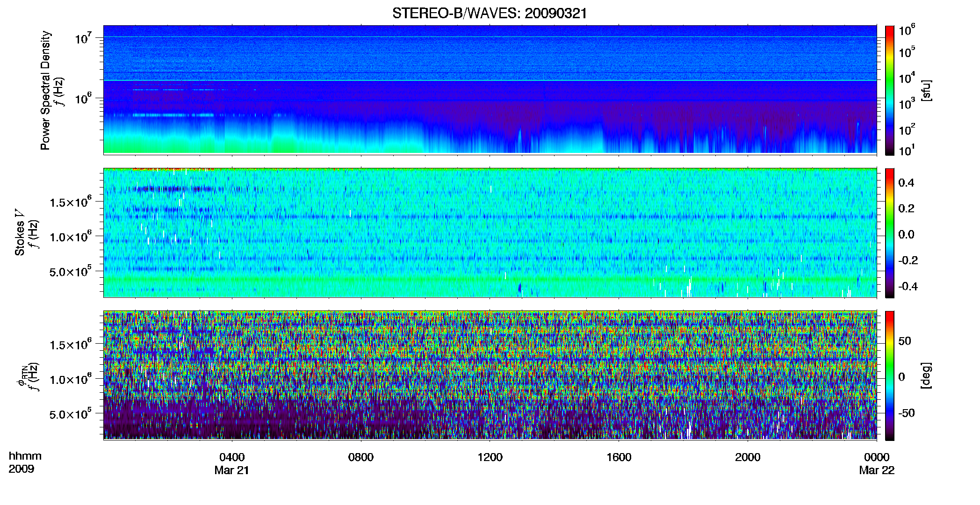
Task: Click the power spectral density color bar
Action: [890, 90]
